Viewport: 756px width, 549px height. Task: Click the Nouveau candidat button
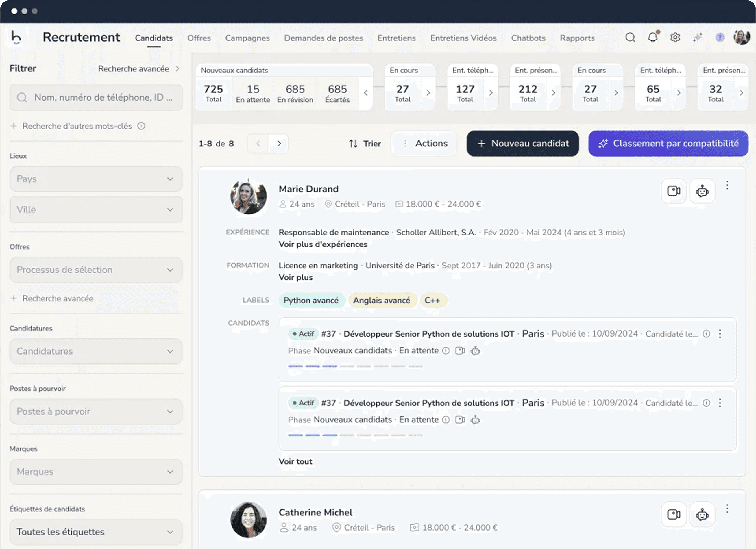pos(522,144)
